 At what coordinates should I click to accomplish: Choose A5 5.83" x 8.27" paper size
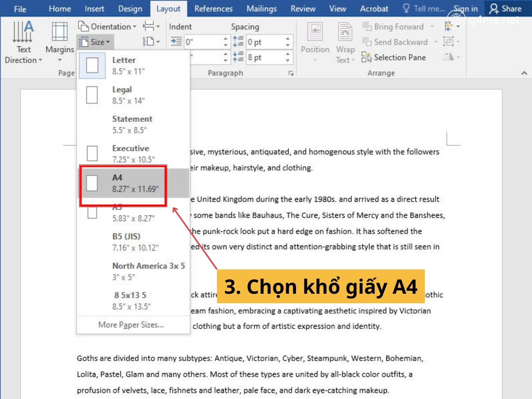pyautogui.click(x=133, y=213)
